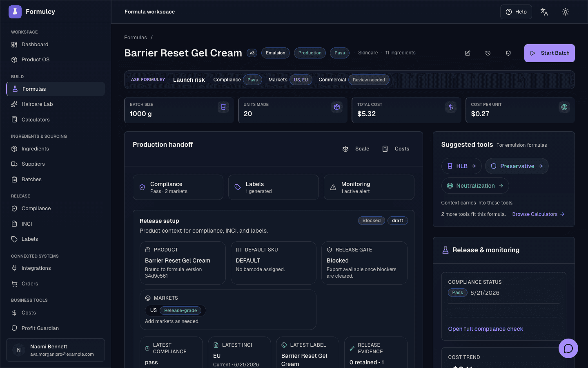Click the Orders cart icon

click(14, 284)
